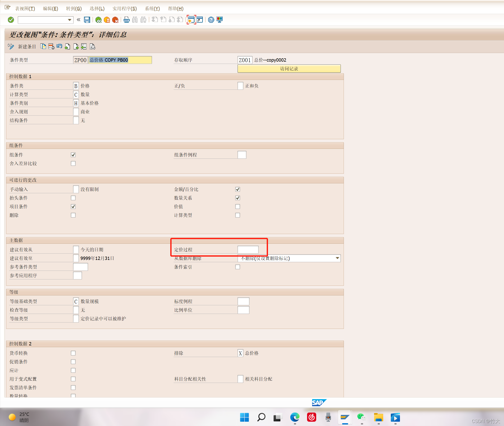This screenshot has width=504, height=426.
Task: Open Microsoft Edge from the taskbar
Action: [295, 417]
